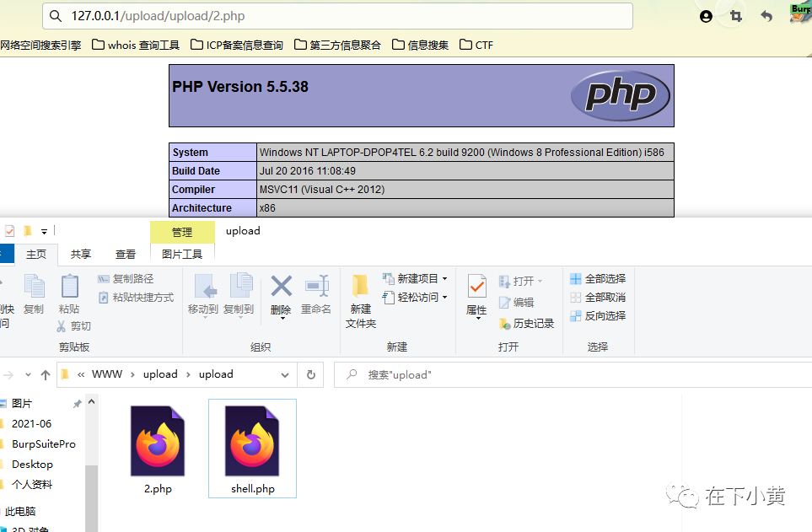
Task: Click the 剪切 scissors button
Action: click(x=73, y=325)
